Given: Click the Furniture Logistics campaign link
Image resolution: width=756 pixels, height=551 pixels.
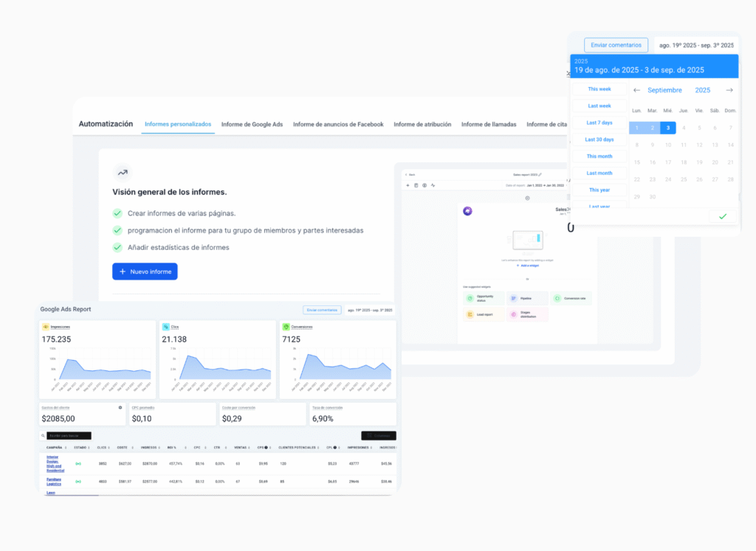Looking at the screenshot, I should click(55, 481).
